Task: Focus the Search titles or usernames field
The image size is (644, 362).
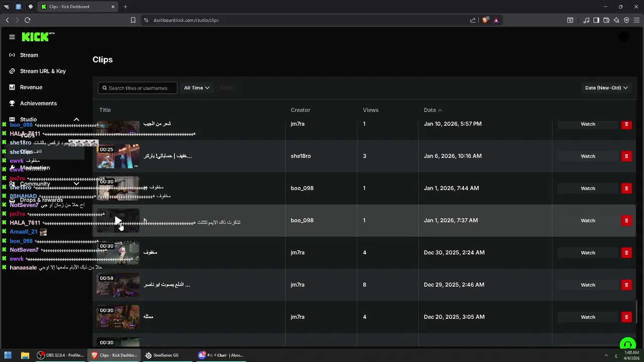Action: (141, 88)
